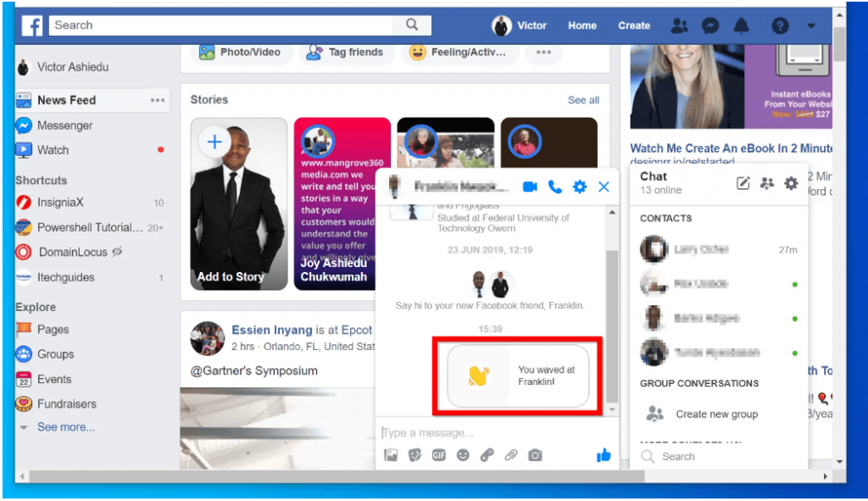
Task: Click the Feeling/Activity button
Action: pos(459,52)
